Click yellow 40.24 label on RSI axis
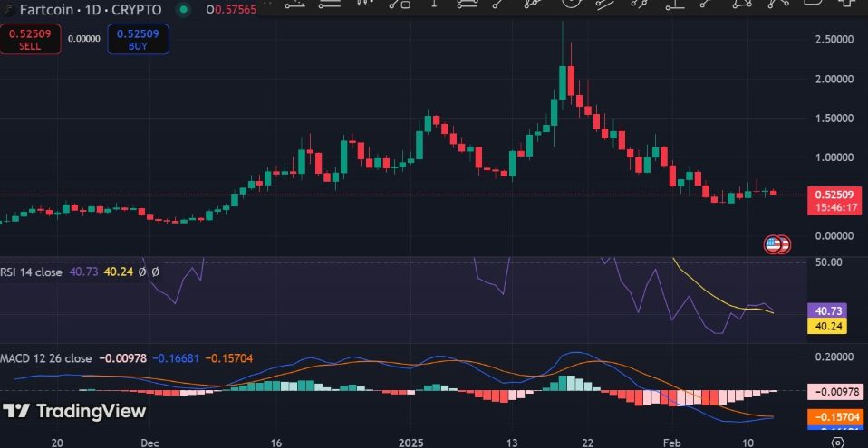This screenshot has width=868, height=448. pyautogui.click(x=827, y=327)
